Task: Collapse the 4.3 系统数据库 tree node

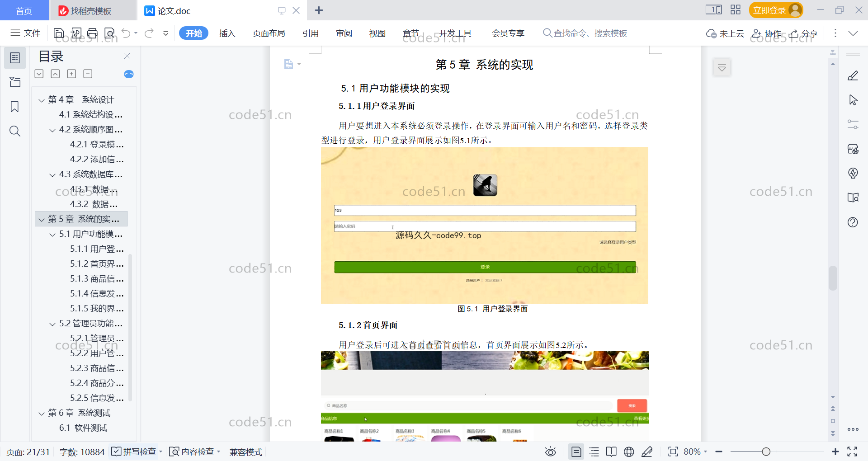Action: coord(52,174)
